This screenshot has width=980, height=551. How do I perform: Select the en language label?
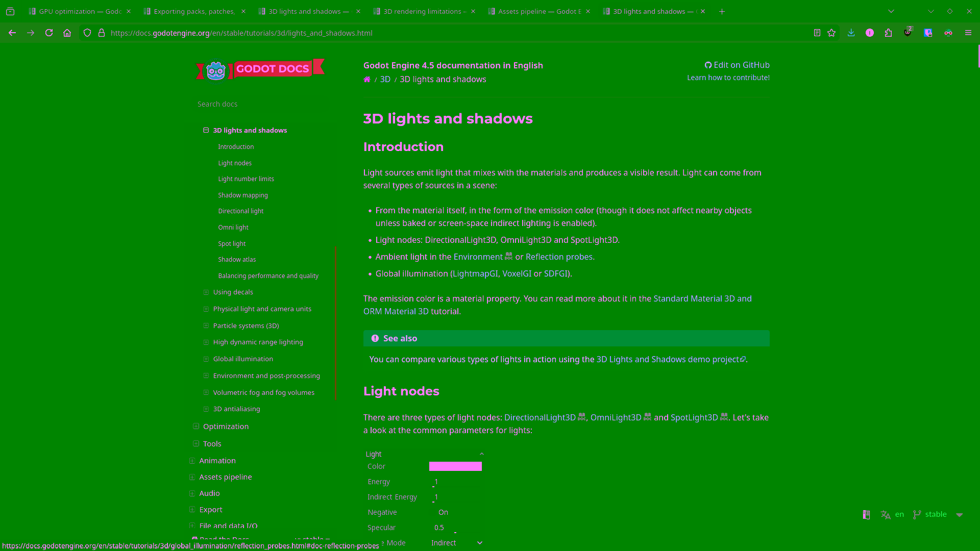(899, 514)
